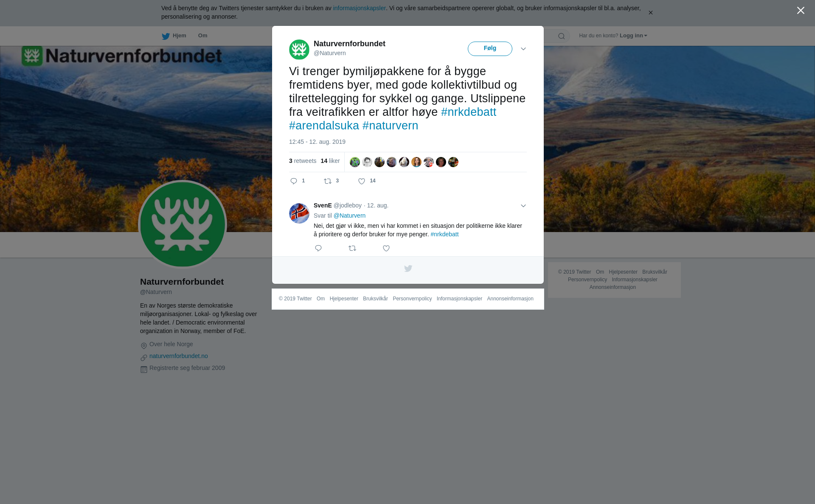Open the Logg inn dropdown
Image resolution: width=815 pixels, height=504 pixels.
[x=633, y=36]
